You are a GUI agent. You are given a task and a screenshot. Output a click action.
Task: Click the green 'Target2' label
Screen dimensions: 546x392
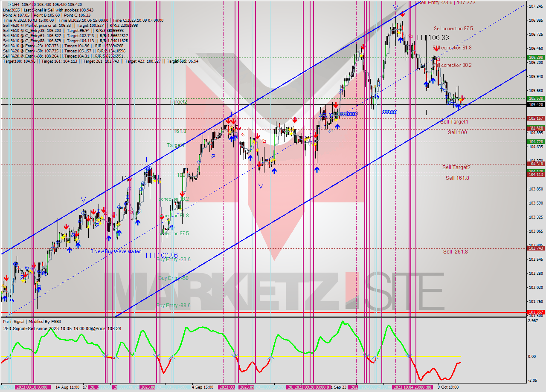click(x=178, y=102)
